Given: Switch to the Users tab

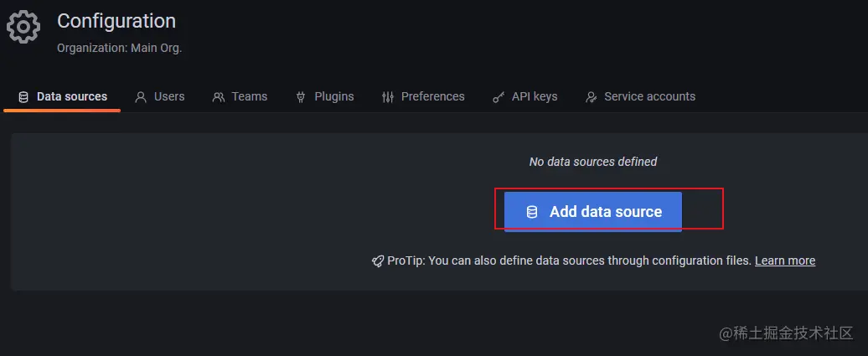Looking at the screenshot, I should [x=168, y=96].
